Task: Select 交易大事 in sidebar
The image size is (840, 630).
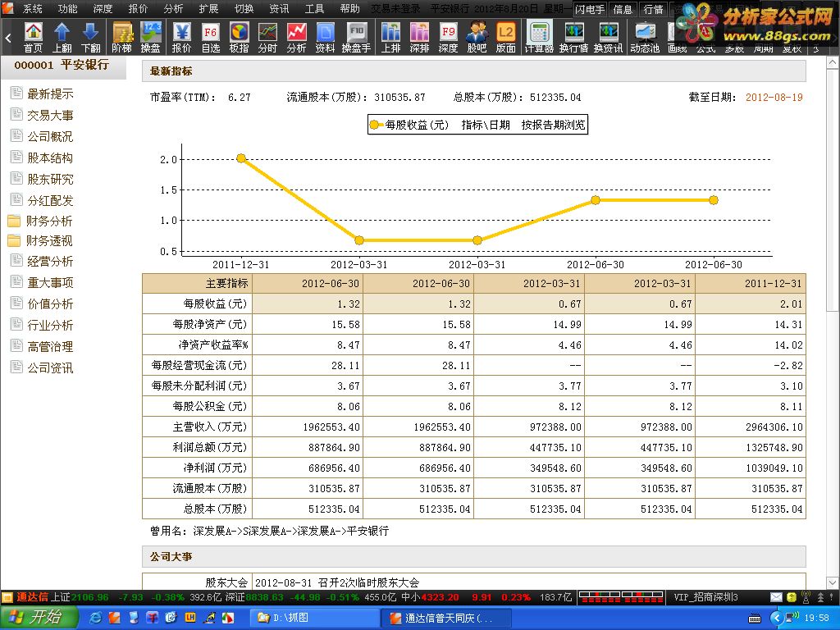Action: [x=50, y=115]
